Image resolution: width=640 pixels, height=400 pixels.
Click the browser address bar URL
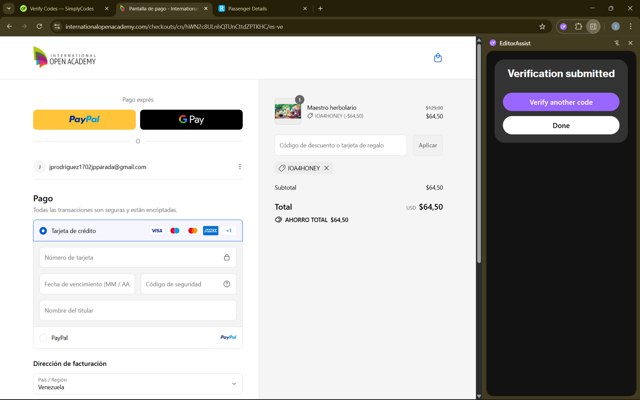point(174,27)
